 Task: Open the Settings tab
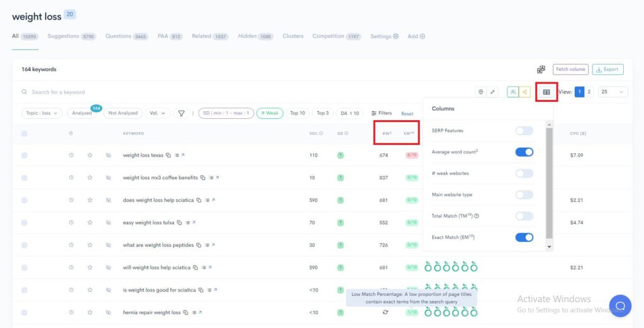point(384,36)
